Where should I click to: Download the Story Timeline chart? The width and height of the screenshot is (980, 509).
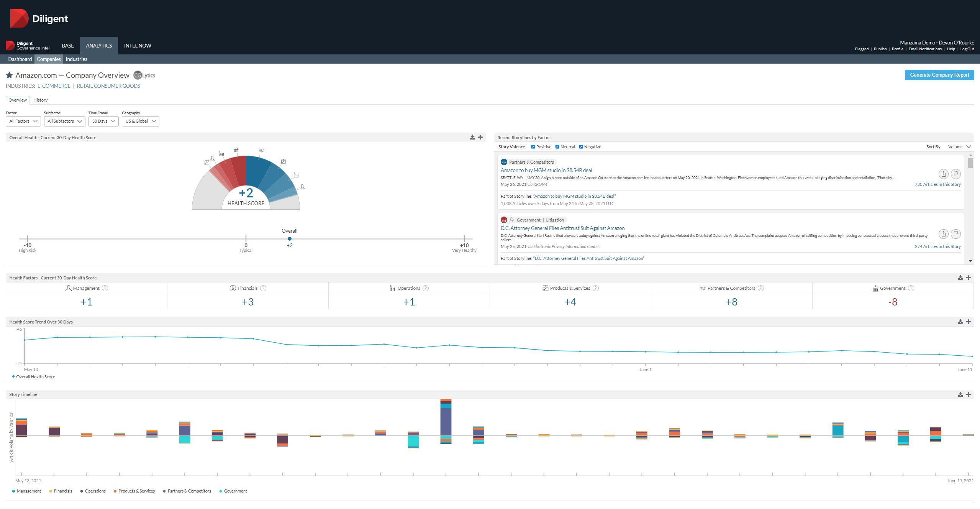[x=960, y=394]
